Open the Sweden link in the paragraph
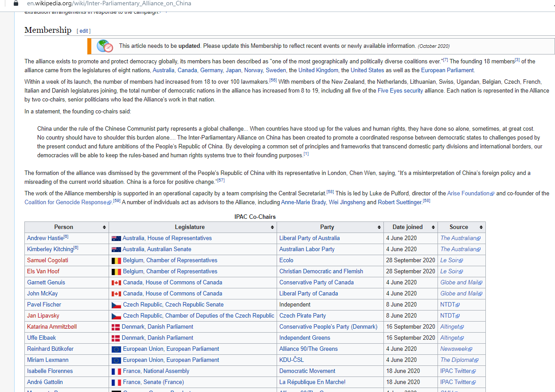 [x=276, y=70]
